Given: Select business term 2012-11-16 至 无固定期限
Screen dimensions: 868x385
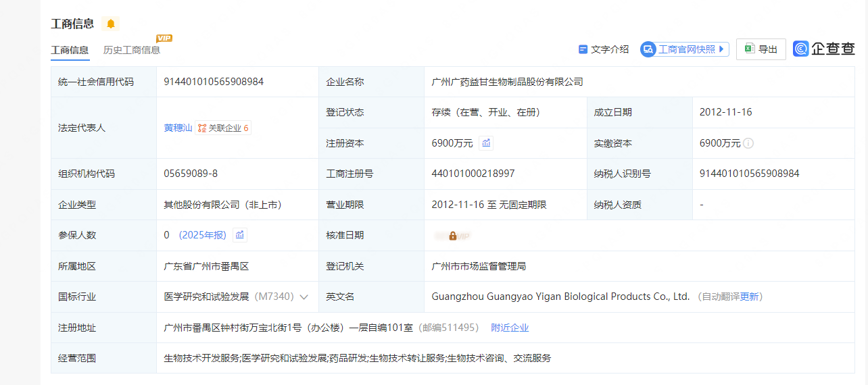Looking at the screenshot, I should [489, 205].
